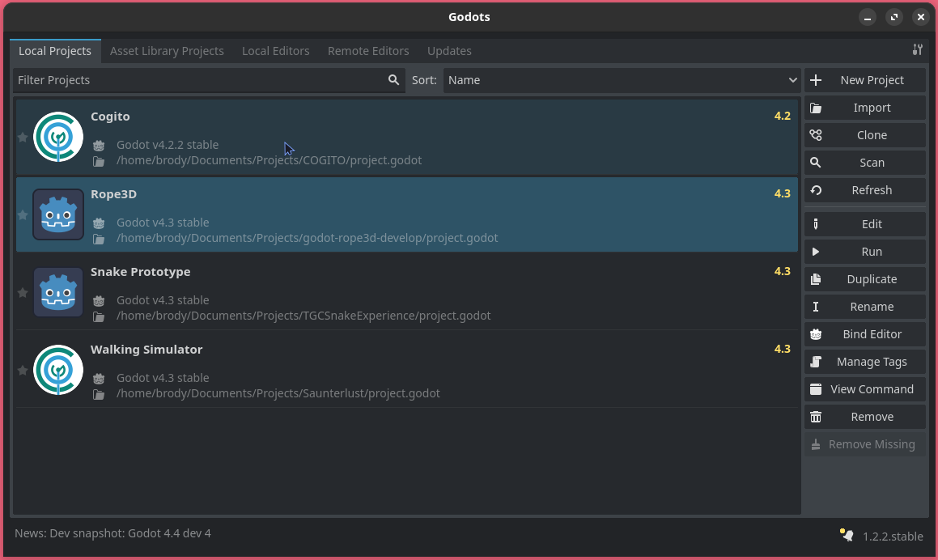Viewport: 938px width, 560px height.
Task: Open the Remote Editors tab
Action: pyautogui.click(x=368, y=51)
